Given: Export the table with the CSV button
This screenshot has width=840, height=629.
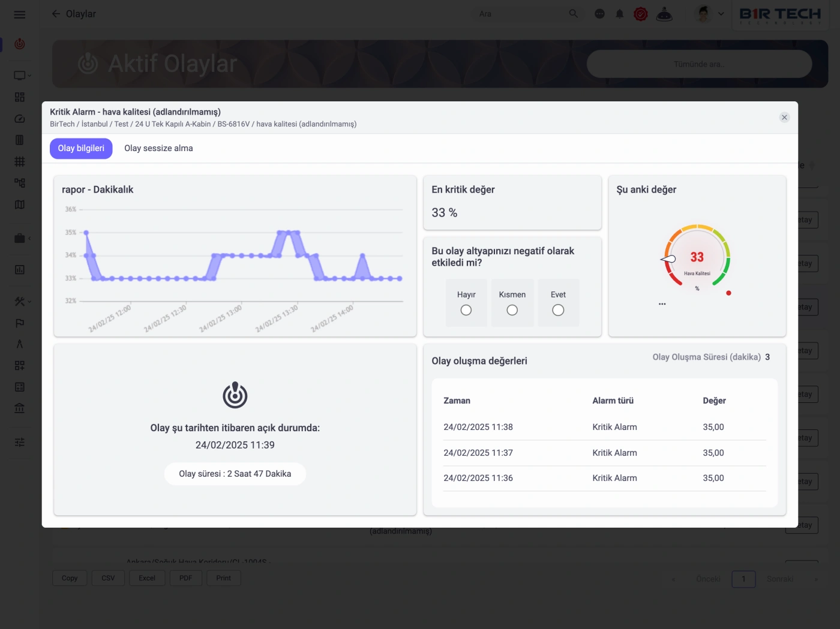Looking at the screenshot, I should tap(108, 578).
